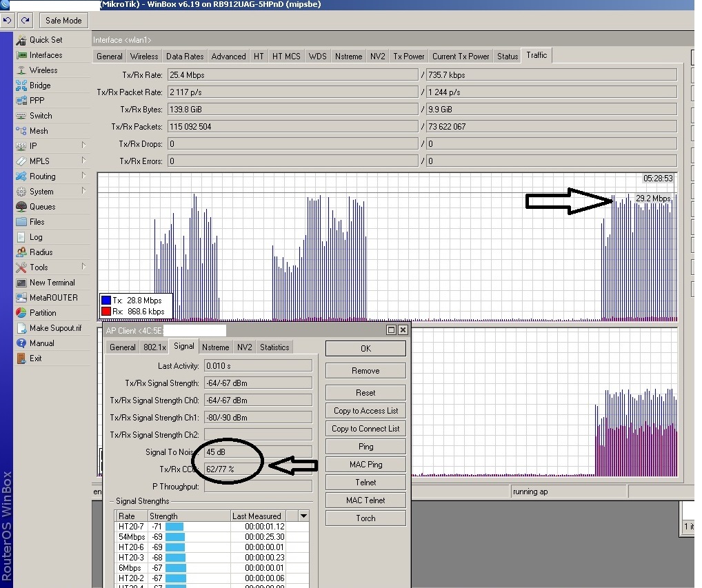Expand the System submenu arrow

pyautogui.click(x=83, y=191)
